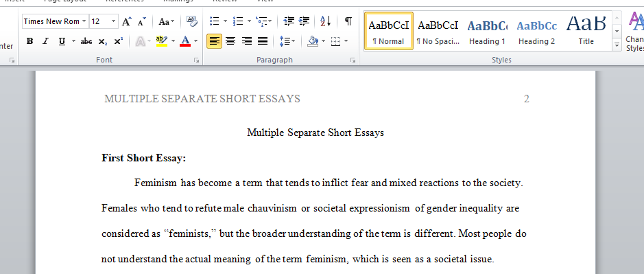Select Align Text Left
The height and width of the screenshot is (274, 644).
(x=214, y=41)
